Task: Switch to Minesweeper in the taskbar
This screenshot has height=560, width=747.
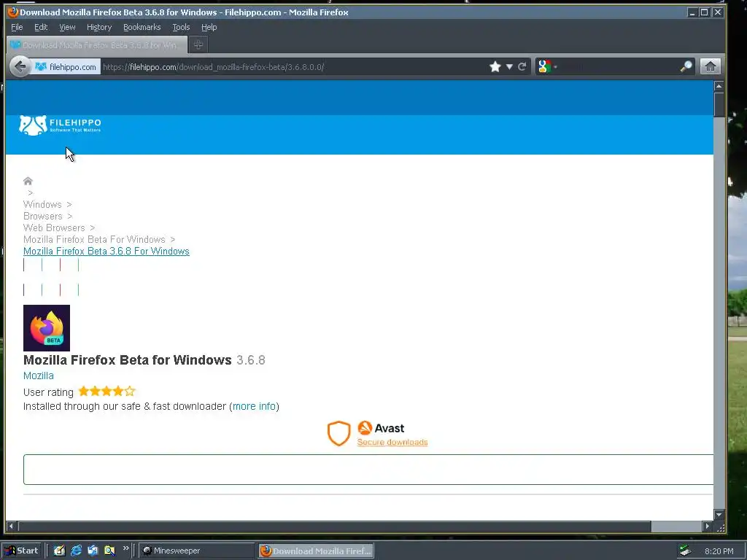Action: coord(197,551)
